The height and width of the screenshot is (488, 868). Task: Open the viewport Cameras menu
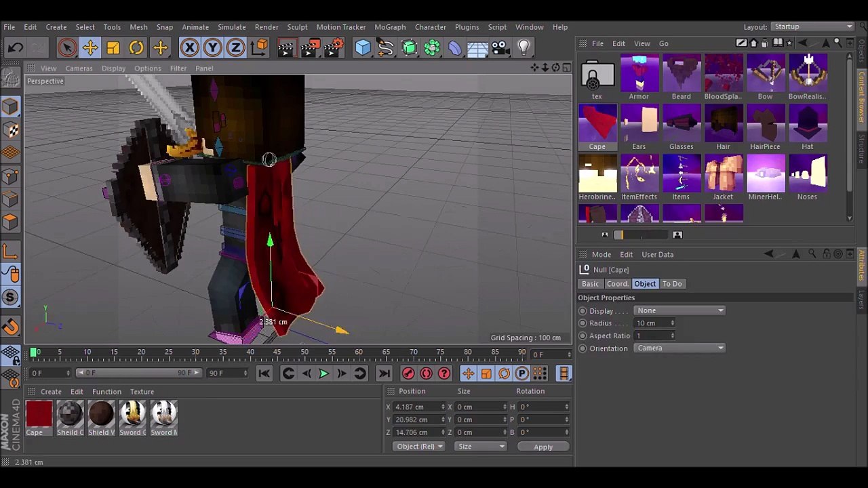click(x=79, y=68)
